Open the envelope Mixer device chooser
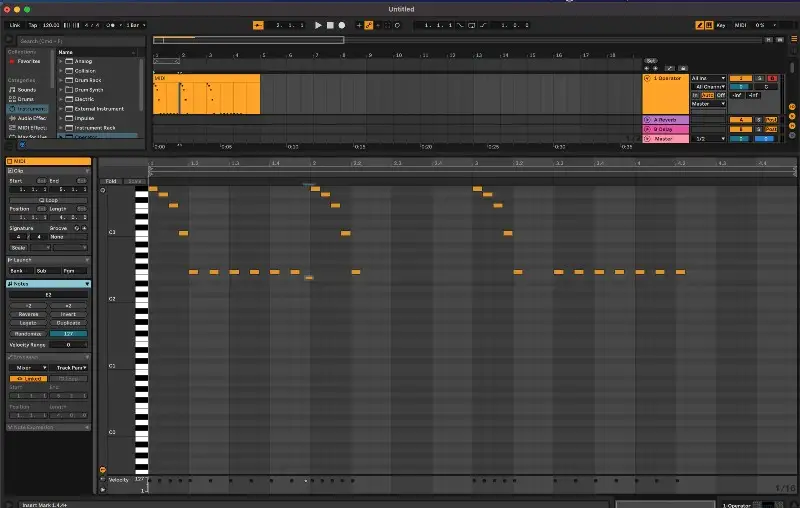Screen dimensions: 800x508 29,368
